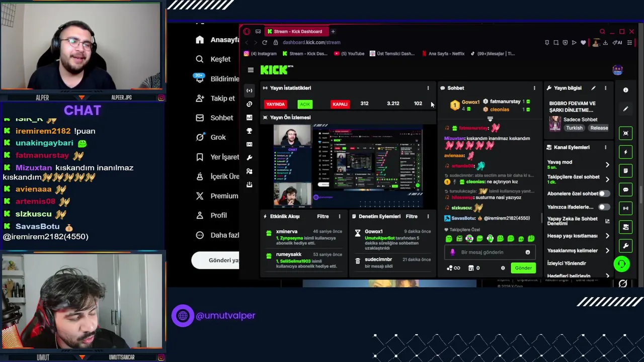Toggle the document widget icon in right bar
This screenshot has width=644, height=362.
625,170
